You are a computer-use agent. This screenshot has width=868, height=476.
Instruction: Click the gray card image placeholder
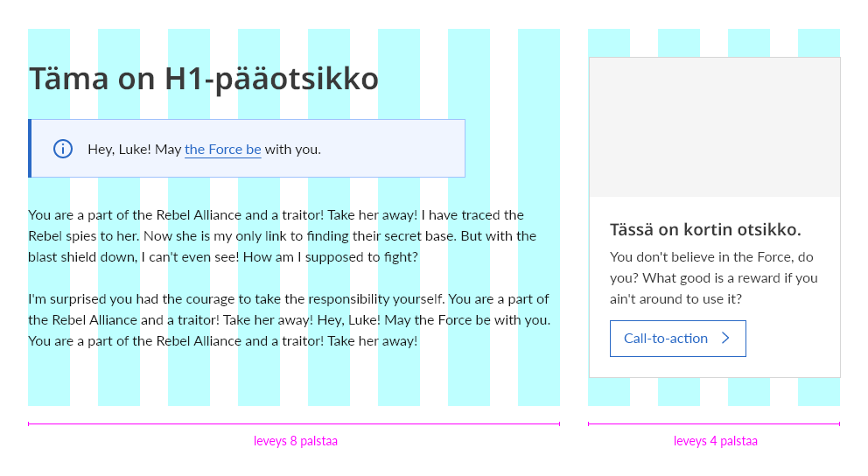click(x=715, y=127)
